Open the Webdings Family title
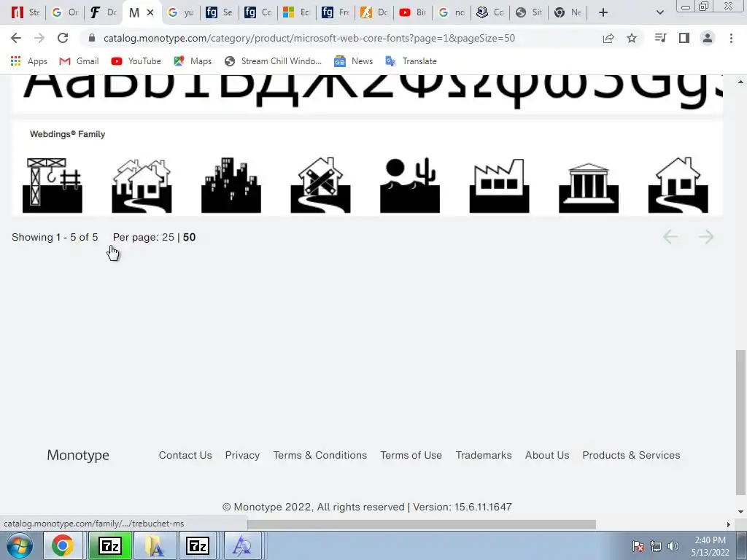This screenshot has height=560, width=747. coord(67,134)
